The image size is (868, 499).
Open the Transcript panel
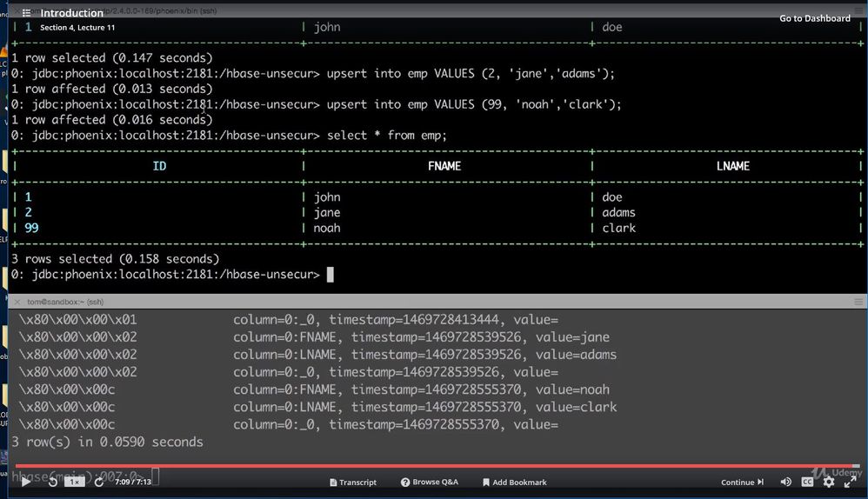pyautogui.click(x=352, y=482)
